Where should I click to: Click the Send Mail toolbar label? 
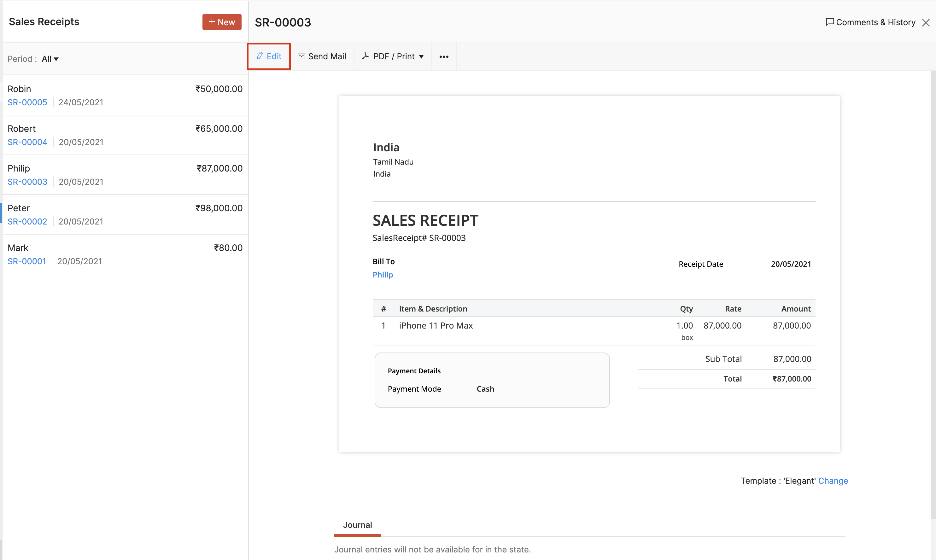[327, 56]
